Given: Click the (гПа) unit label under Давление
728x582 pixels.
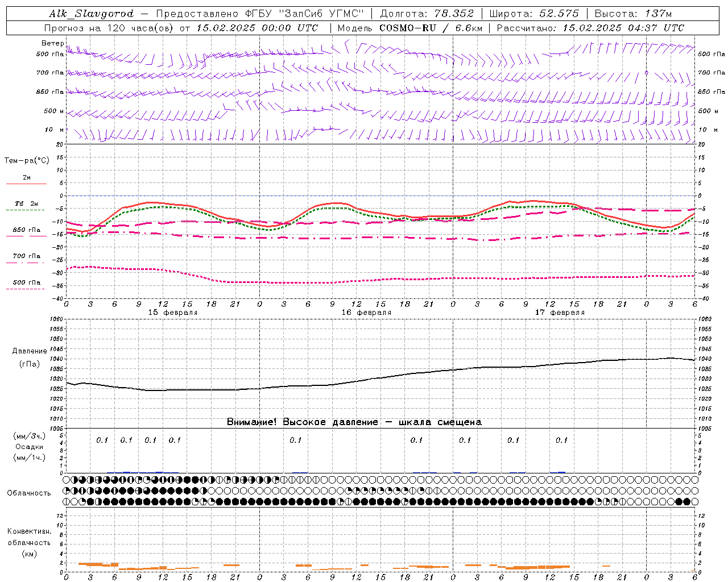Looking at the screenshot, I should coord(30,364).
